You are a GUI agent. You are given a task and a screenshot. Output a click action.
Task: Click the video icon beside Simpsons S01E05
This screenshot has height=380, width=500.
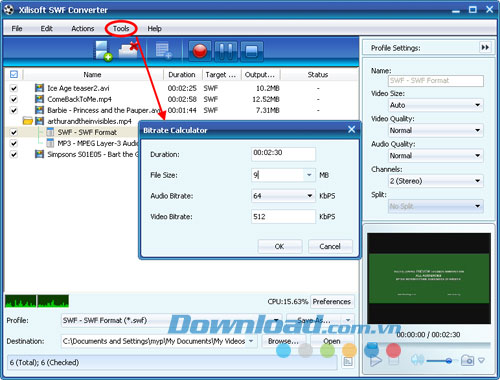click(x=39, y=154)
